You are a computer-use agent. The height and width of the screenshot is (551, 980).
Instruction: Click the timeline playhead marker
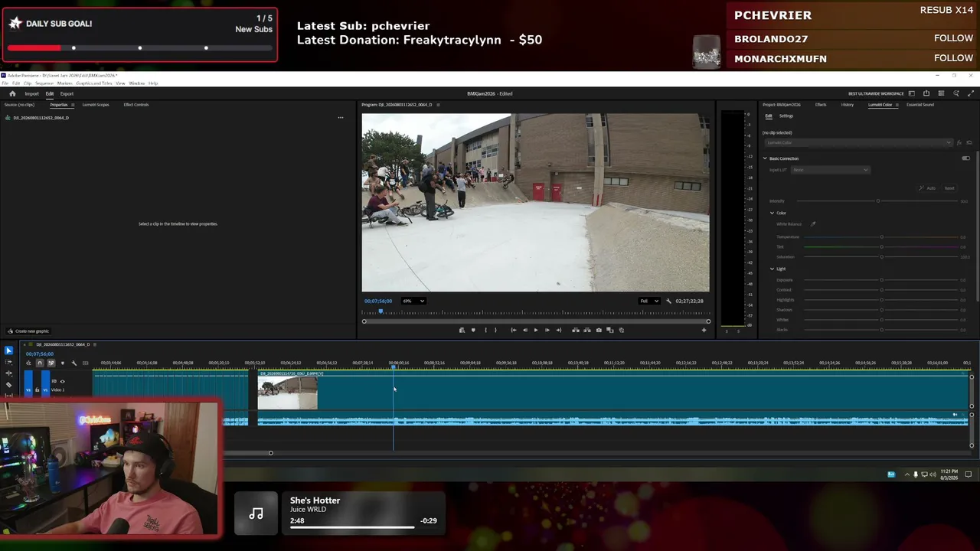(x=394, y=367)
